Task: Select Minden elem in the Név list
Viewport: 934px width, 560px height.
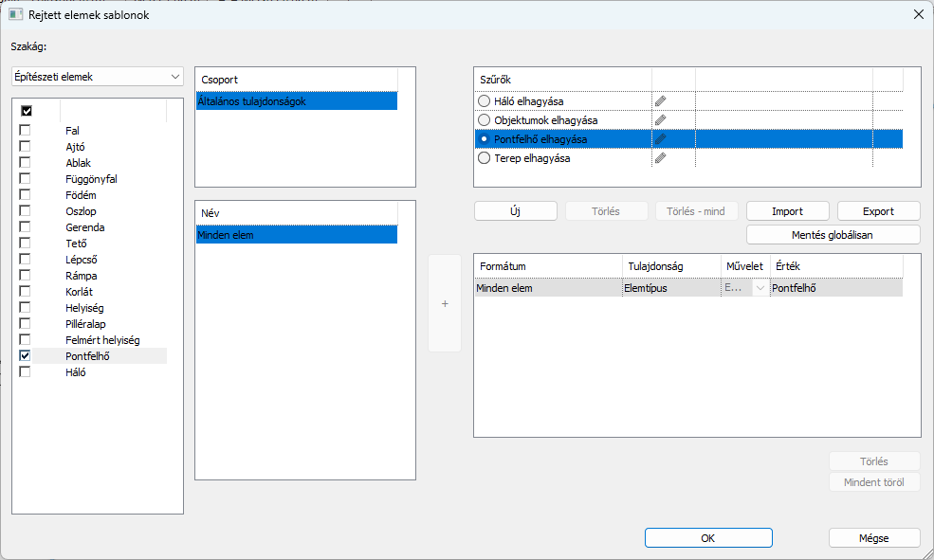Action: tap(296, 235)
